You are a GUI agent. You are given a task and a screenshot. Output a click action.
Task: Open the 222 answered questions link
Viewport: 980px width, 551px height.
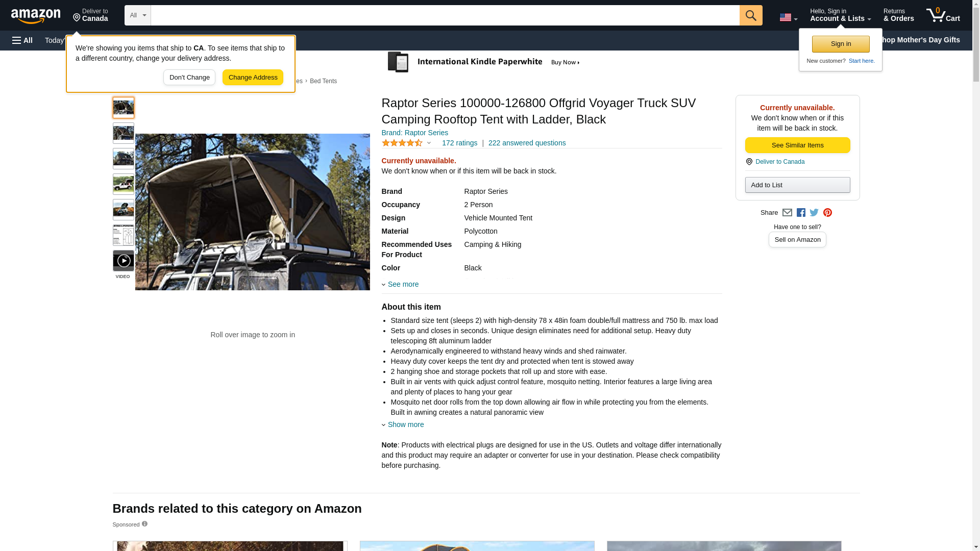pyautogui.click(x=527, y=143)
